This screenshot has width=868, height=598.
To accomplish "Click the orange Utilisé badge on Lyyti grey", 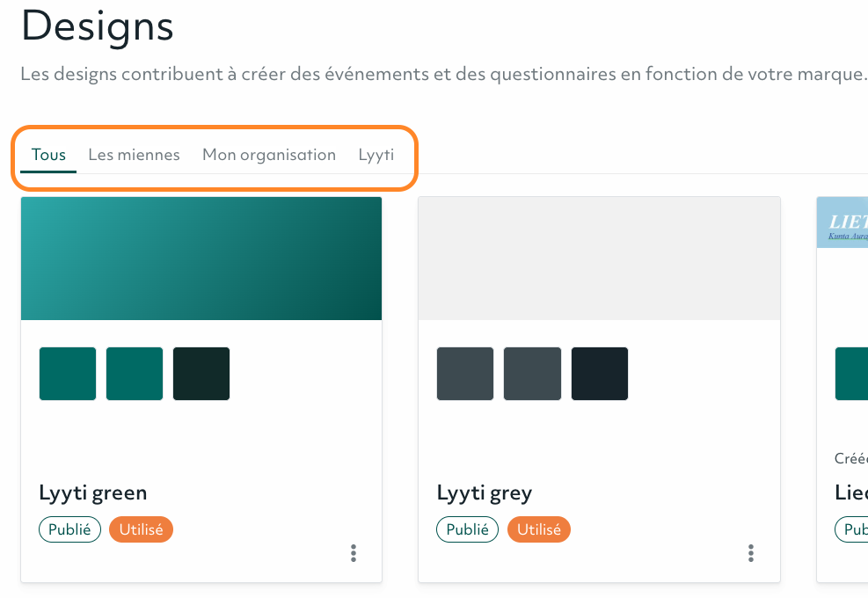I will coord(539,529).
